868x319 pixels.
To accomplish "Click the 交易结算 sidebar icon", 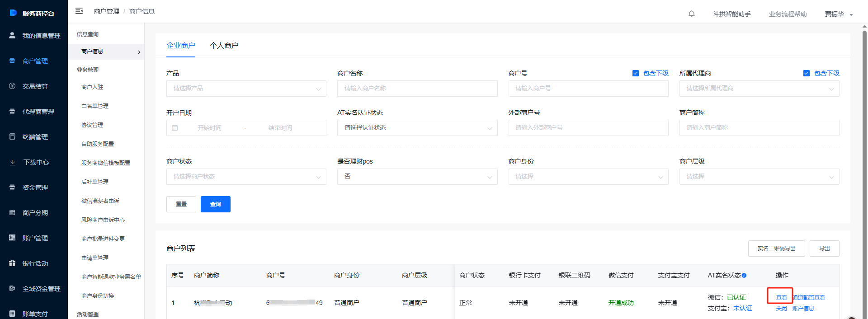I will pos(12,86).
